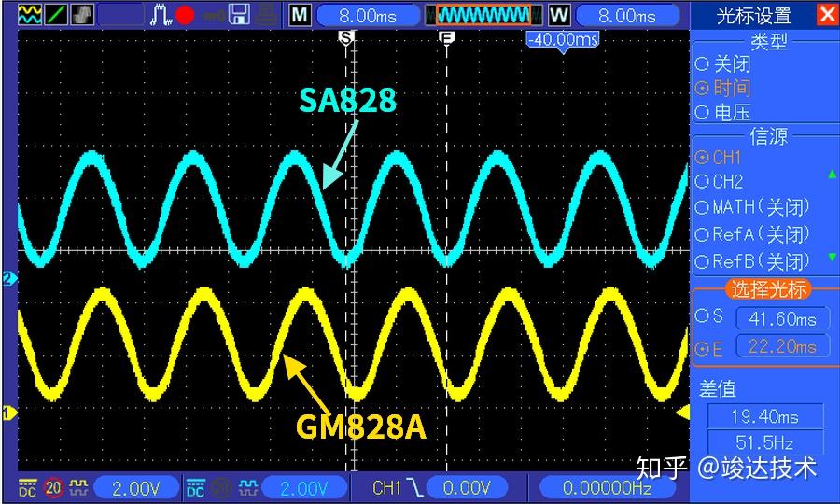Click the 0.00000Hz frequency counter
This screenshot has height=504, width=840.
tap(607, 488)
